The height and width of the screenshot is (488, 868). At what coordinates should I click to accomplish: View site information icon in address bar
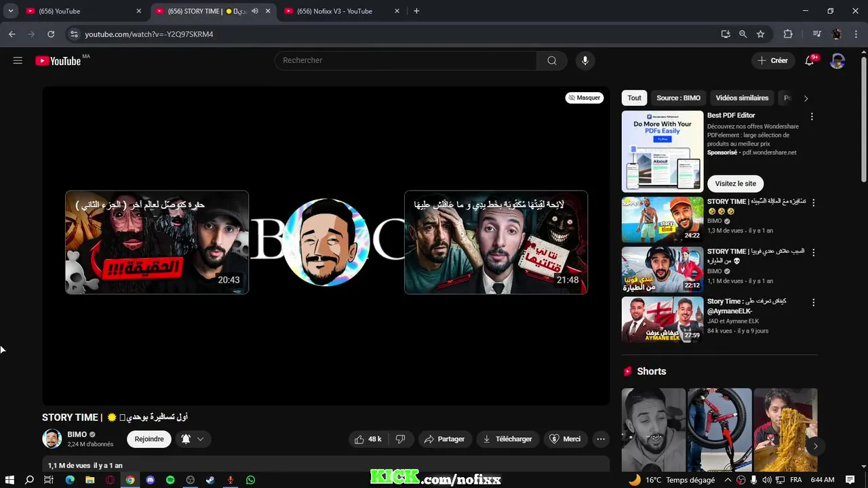point(75,34)
